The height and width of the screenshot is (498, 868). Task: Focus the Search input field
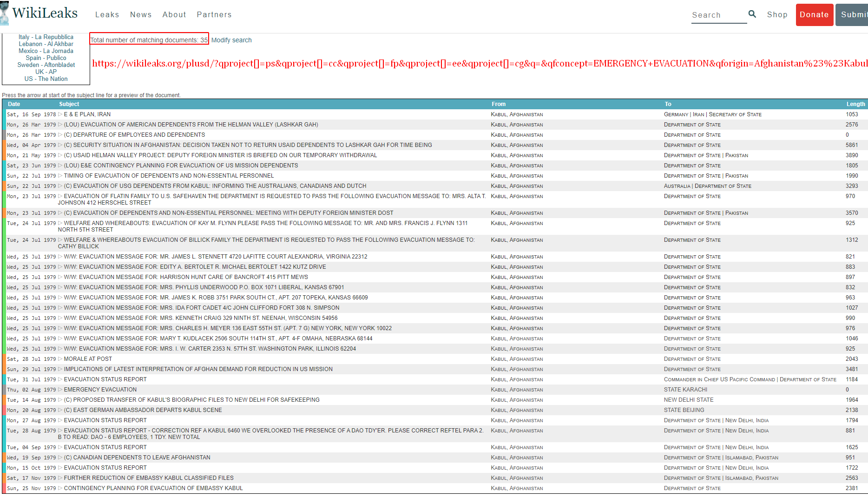coord(719,15)
